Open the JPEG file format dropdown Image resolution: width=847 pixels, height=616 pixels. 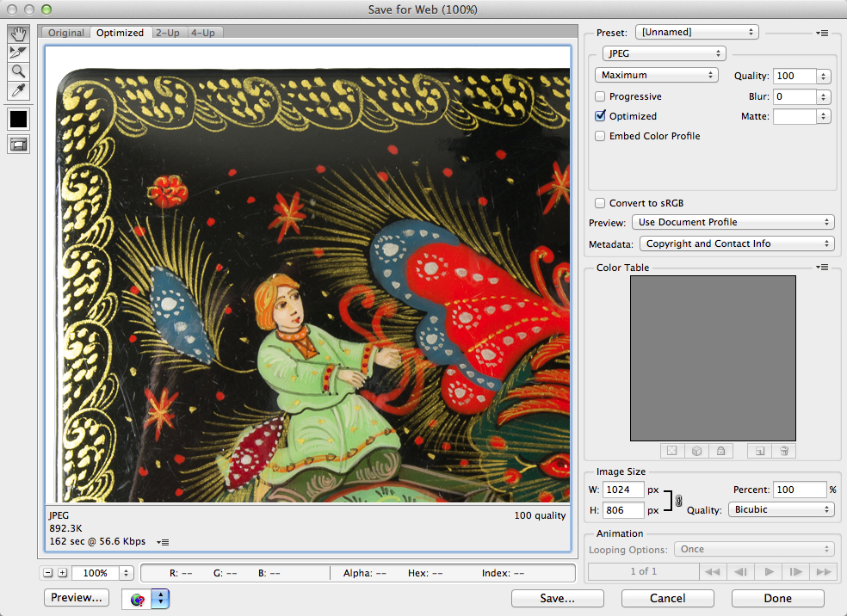point(664,53)
